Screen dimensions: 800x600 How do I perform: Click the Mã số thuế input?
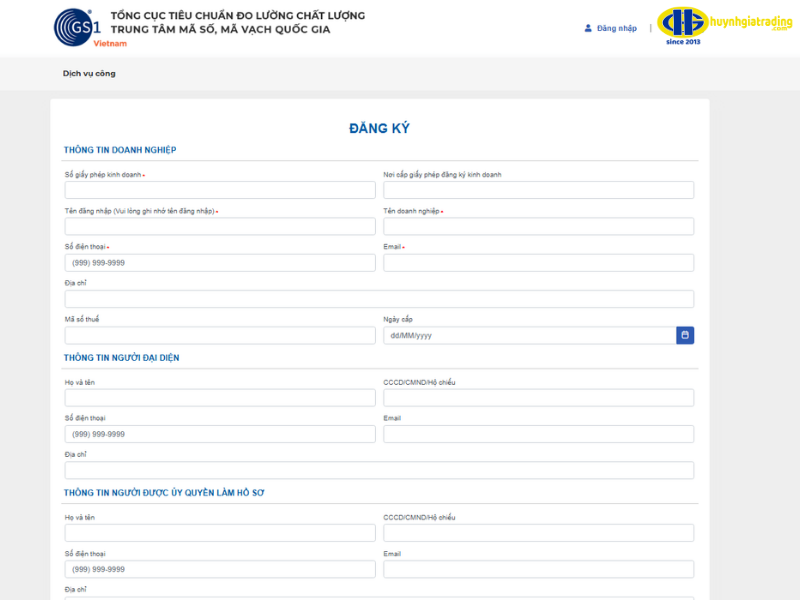[x=220, y=335]
